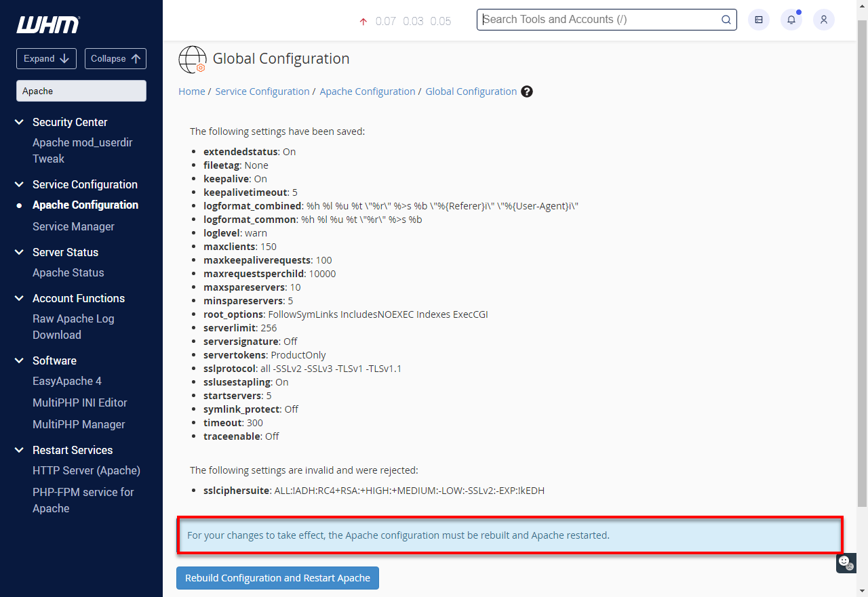
Task: Collapse the Server Status section
Action: pos(18,252)
